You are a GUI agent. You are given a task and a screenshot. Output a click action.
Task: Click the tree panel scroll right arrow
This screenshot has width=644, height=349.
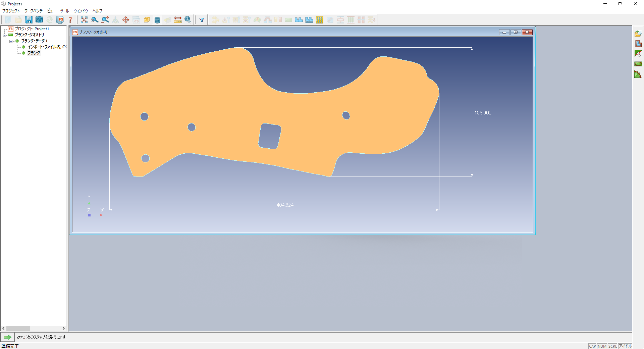point(64,328)
